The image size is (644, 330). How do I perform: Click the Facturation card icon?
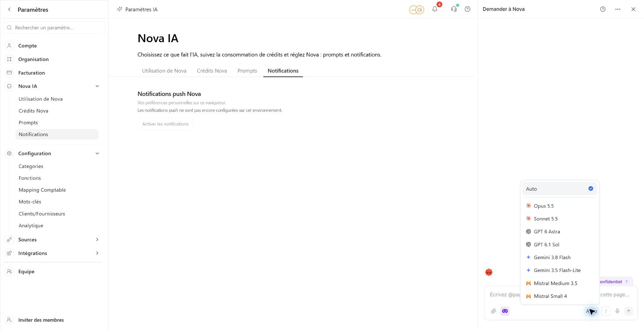9,73
